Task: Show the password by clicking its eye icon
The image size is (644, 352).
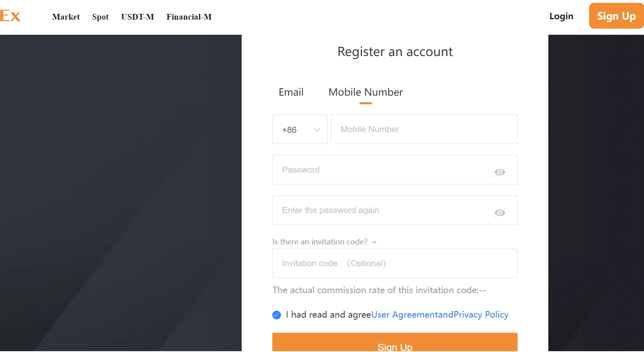Action: (500, 172)
